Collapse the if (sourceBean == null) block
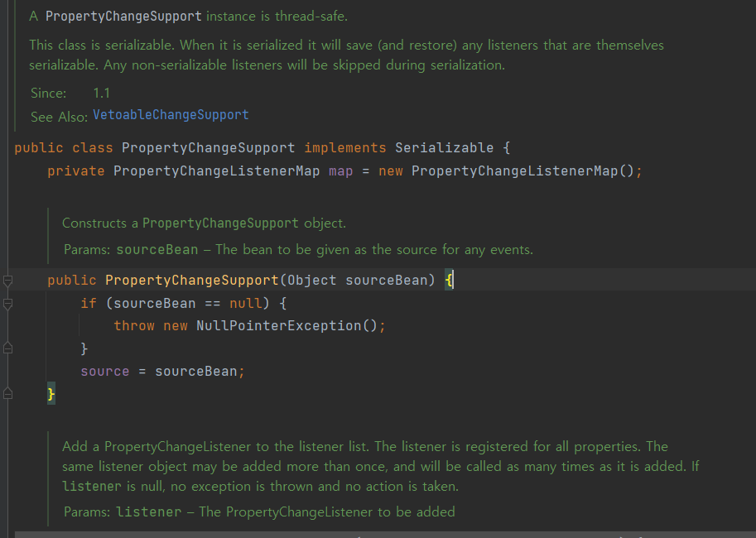Viewport: 756px width, 538px height. point(7,304)
